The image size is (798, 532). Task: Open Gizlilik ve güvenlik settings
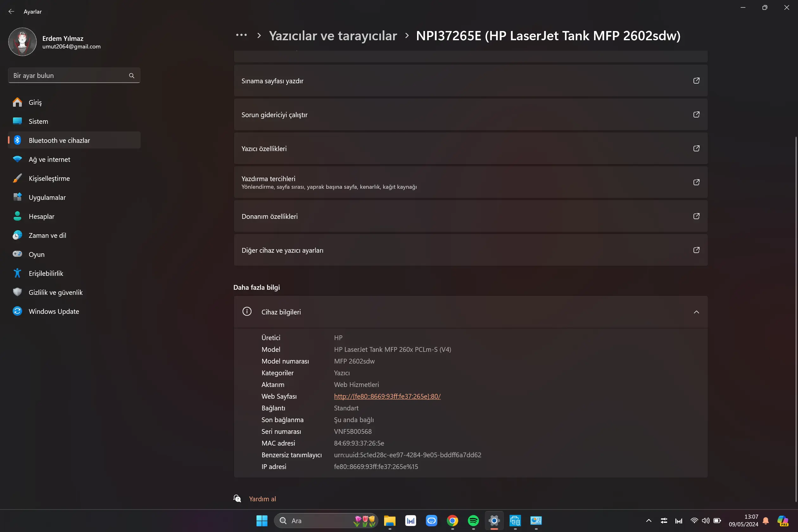(x=74, y=292)
